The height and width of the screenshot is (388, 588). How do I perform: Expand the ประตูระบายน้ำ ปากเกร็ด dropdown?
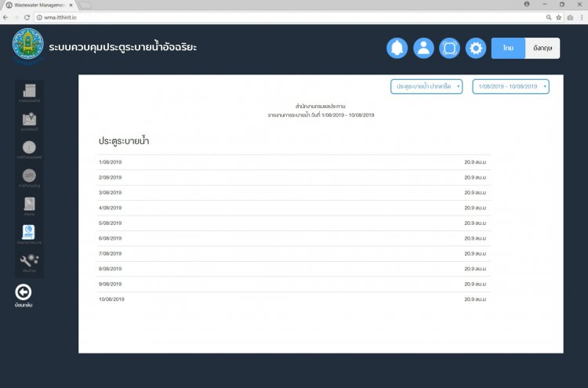coord(426,86)
